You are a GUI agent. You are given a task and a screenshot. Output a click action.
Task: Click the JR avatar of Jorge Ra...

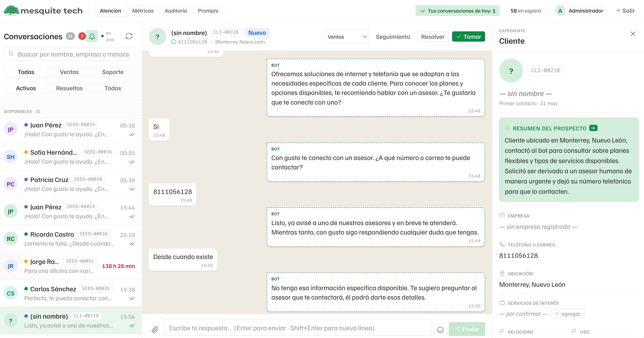point(10,266)
